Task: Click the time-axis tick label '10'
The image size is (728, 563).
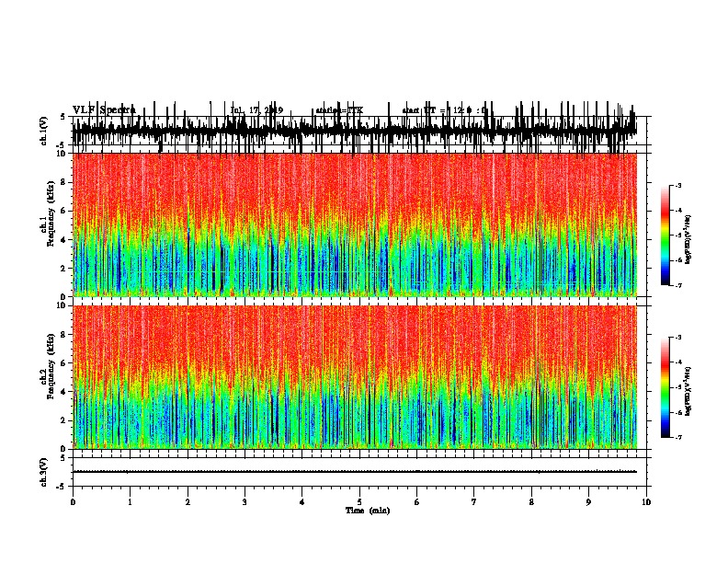Action: 646,502
